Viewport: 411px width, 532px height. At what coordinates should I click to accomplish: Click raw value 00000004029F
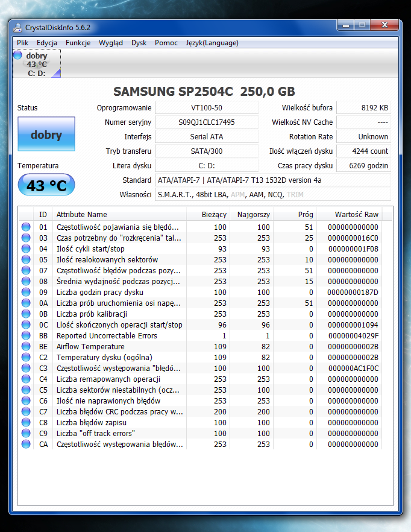pyautogui.click(x=353, y=335)
